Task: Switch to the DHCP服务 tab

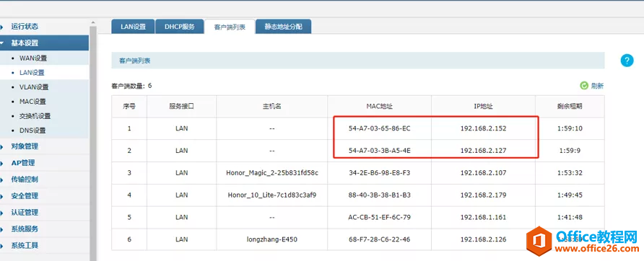Action: [180, 27]
